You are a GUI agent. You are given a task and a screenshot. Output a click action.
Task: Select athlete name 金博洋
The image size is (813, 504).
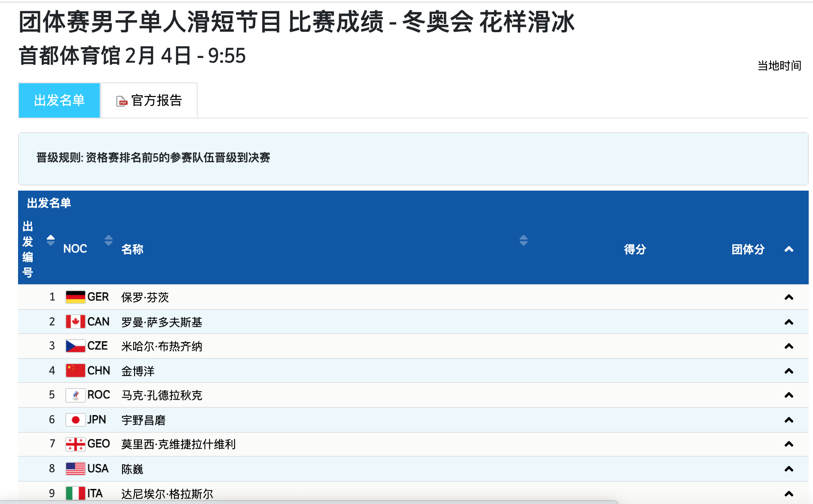138,371
